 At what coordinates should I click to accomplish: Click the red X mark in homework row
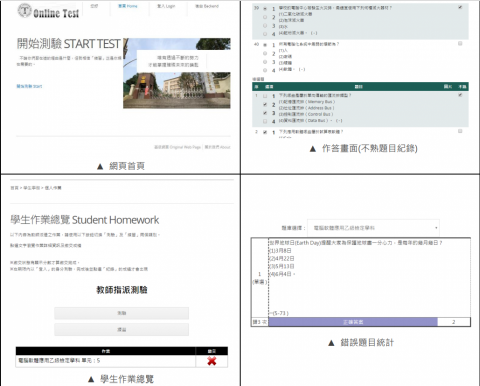click(x=212, y=361)
